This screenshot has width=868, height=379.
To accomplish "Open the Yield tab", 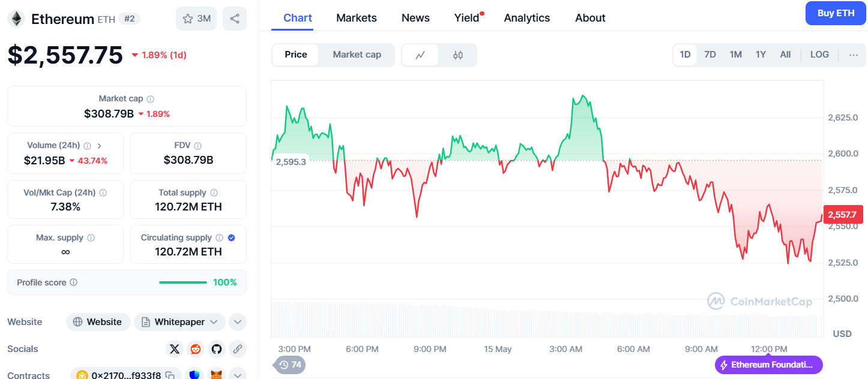I will click(x=467, y=18).
